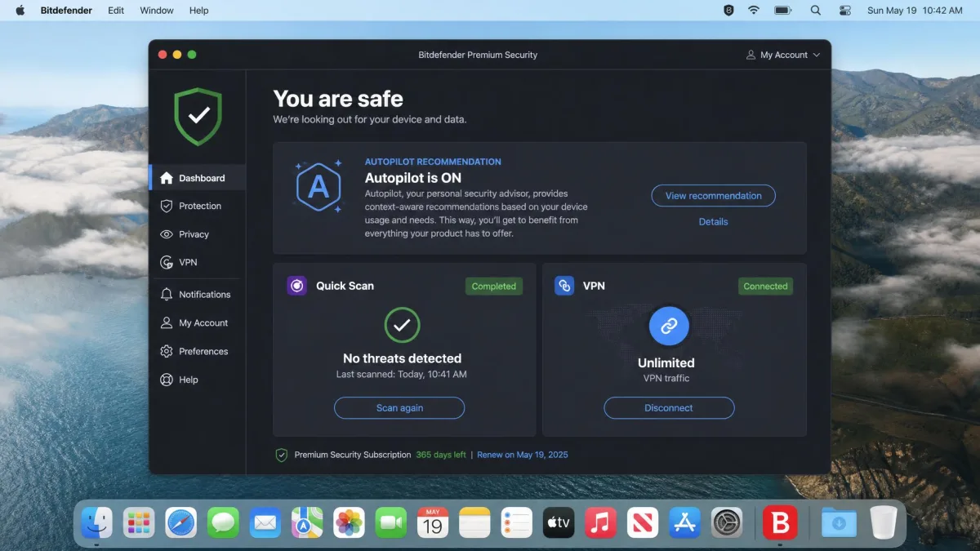The height and width of the screenshot is (551, 980).
Task: Click the 'Unlimited' VPN traffic text
Action: coord(666,362)
